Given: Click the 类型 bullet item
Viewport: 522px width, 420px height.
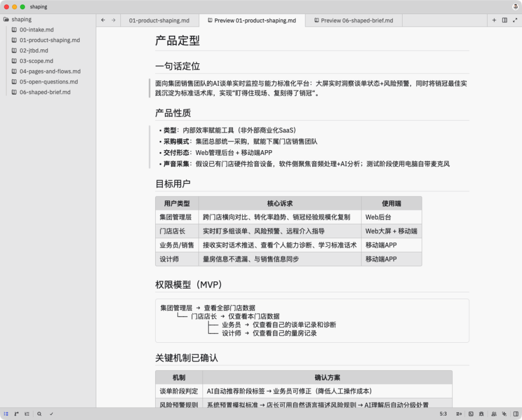Looking at the screenshot, I should point(228,130).
